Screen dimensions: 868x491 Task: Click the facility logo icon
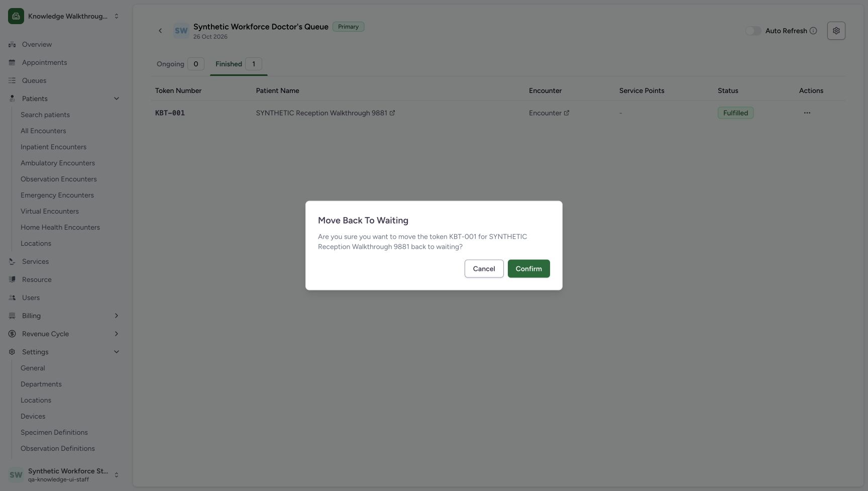coord(16,16)
